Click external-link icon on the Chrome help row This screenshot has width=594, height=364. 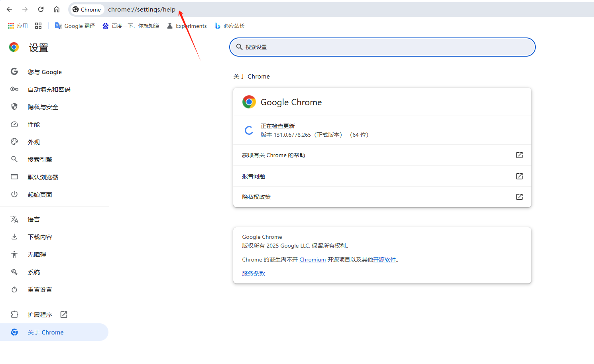[x=519, y=155]
